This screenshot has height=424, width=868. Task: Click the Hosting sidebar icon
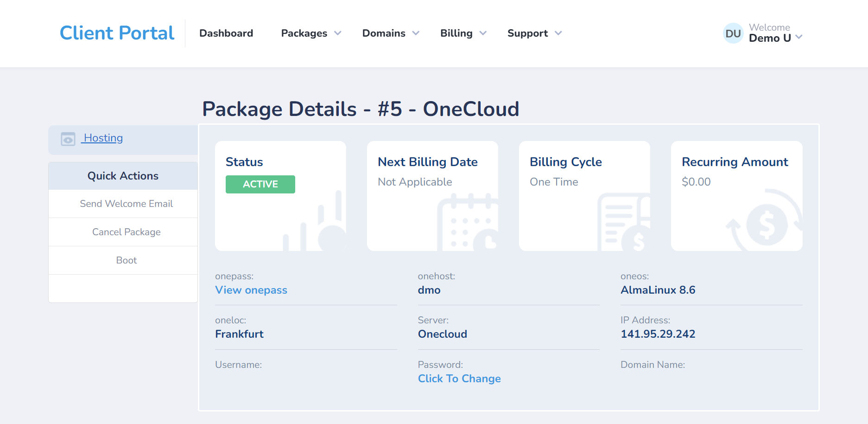coord(68,139)
